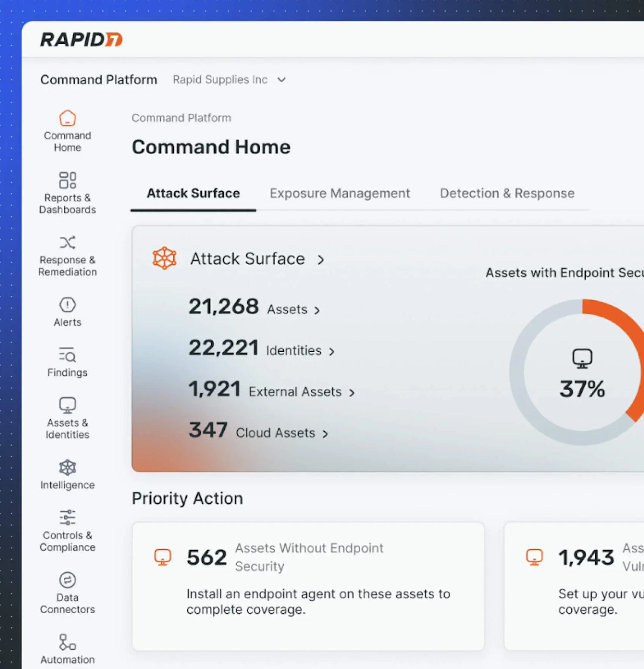Click the monitor icon beside 562 assets
Image resolution: width=644 pixels, height=669 pixels.
tap(163, 557)
